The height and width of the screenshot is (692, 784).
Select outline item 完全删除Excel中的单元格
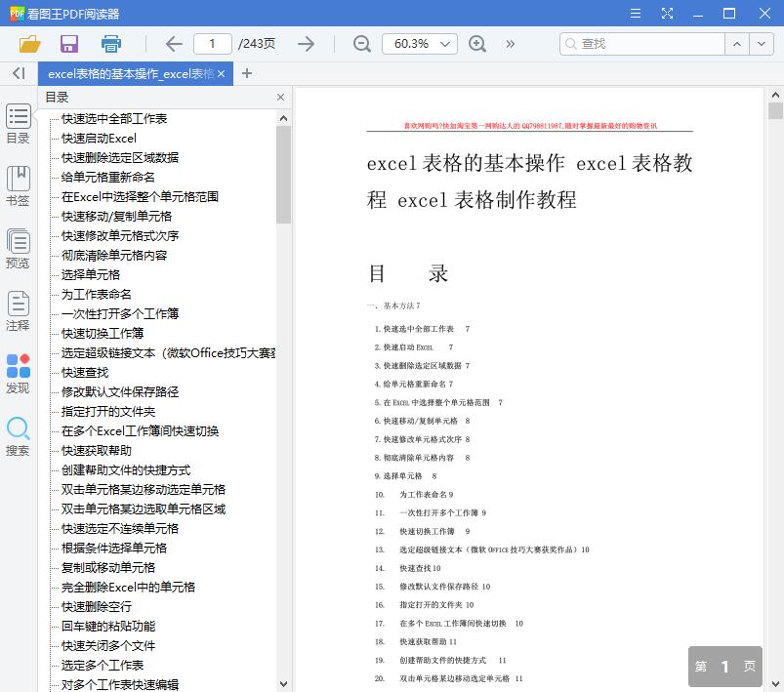pyautogui.click(x=128, y=587)
